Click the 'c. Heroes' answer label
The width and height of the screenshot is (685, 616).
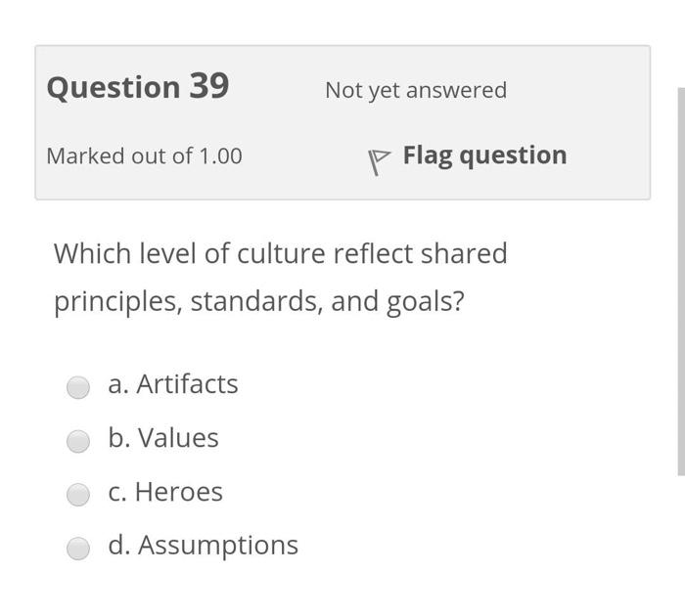[165, 492]
